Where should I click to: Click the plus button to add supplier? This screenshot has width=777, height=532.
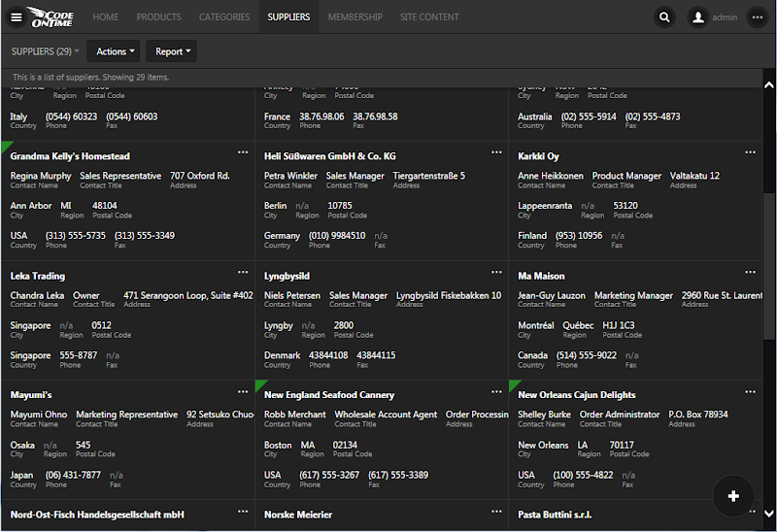tap(733, 496)
